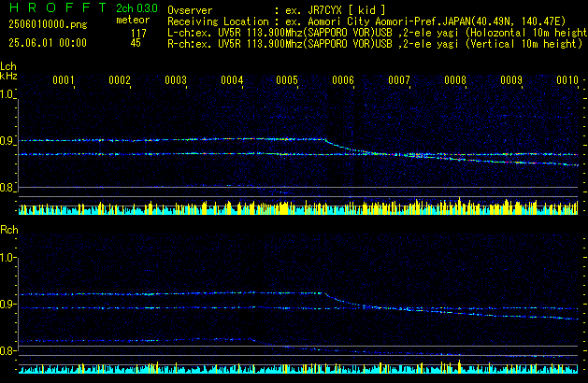
Task: Click the Lch 0.9 frequency label
Action: pos(7,141)
